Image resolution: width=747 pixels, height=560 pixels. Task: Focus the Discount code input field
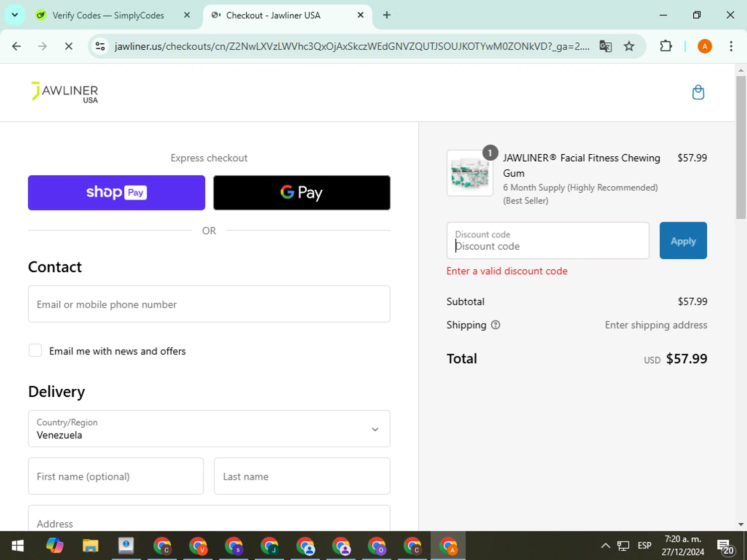[x=548, y=240]
